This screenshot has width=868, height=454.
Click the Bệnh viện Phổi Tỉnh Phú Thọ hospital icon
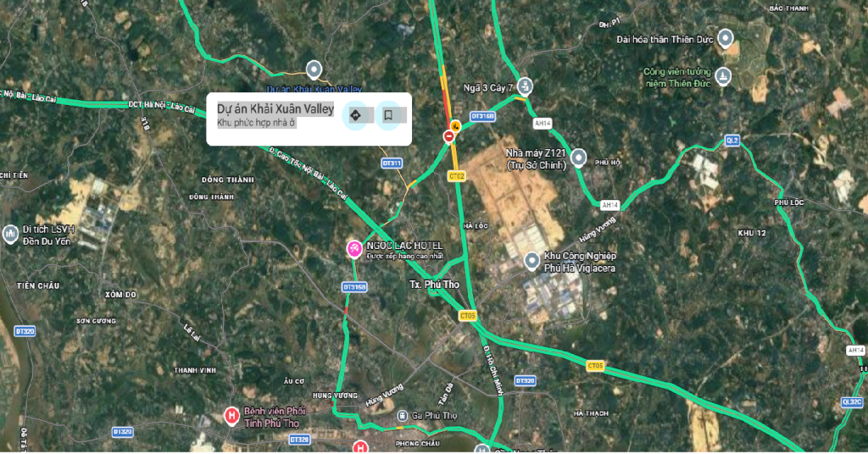coord(231,415)
